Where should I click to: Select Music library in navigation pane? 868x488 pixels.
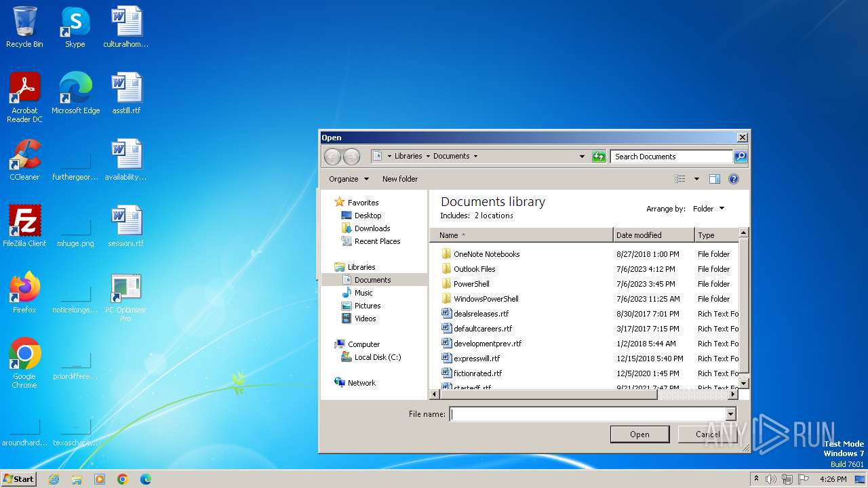click(x=363, y=293)
